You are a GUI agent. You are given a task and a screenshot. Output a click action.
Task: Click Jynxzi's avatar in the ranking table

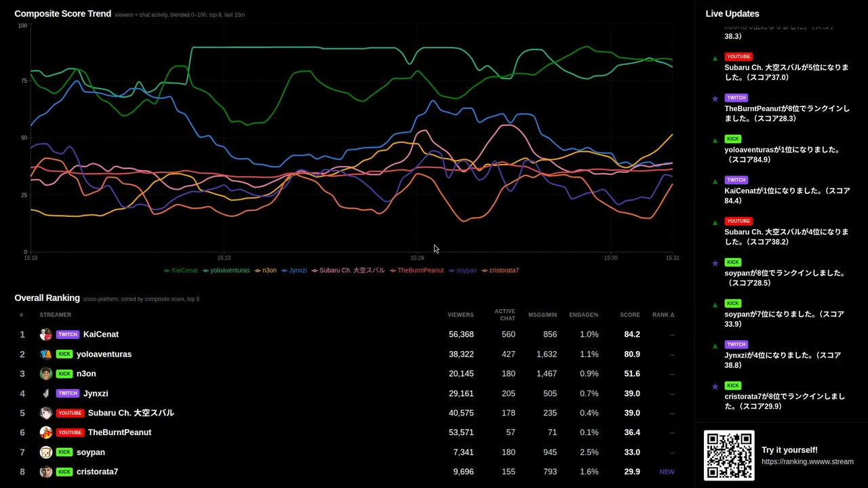tap(46, 393)
